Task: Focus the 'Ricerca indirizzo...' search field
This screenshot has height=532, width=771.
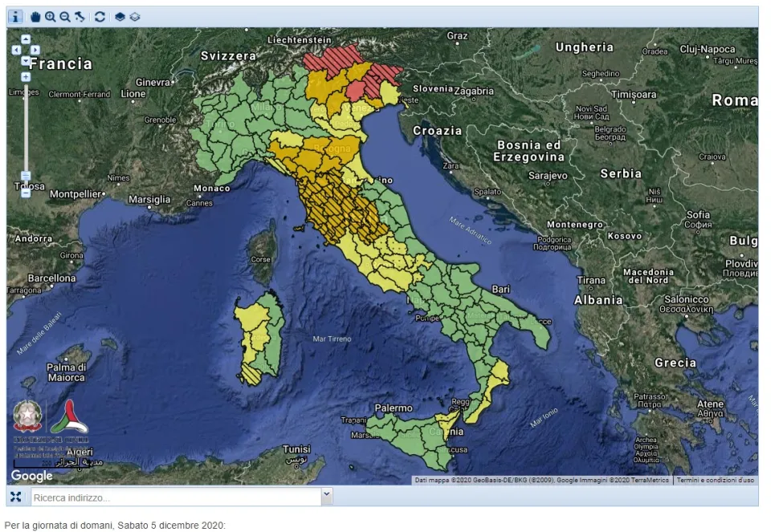Action: pyautogui.click(x=177, y=497)
